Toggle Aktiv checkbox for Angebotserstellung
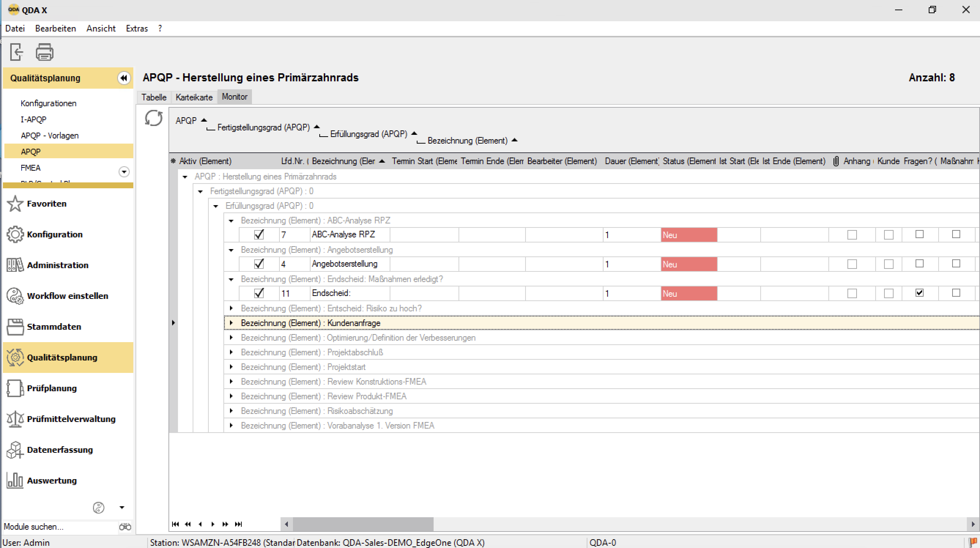 pos(259,264)
